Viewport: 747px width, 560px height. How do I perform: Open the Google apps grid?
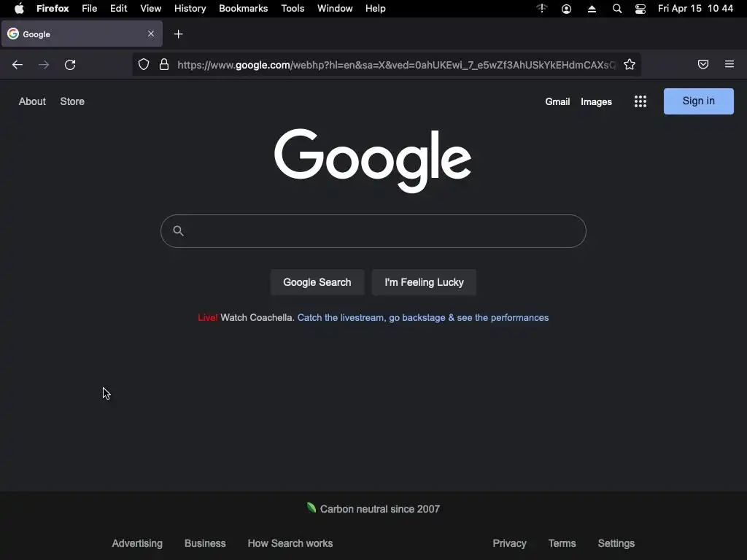tap(640, 101)
